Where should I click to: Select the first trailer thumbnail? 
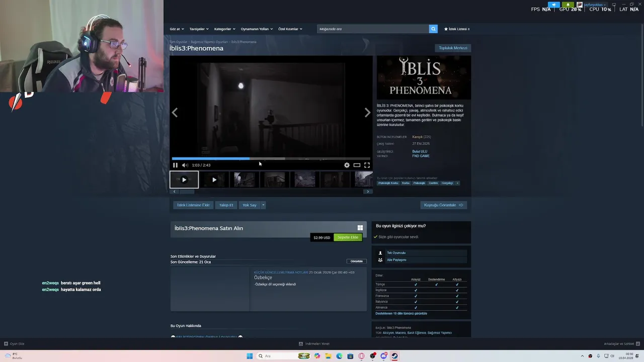coord(184,179)
